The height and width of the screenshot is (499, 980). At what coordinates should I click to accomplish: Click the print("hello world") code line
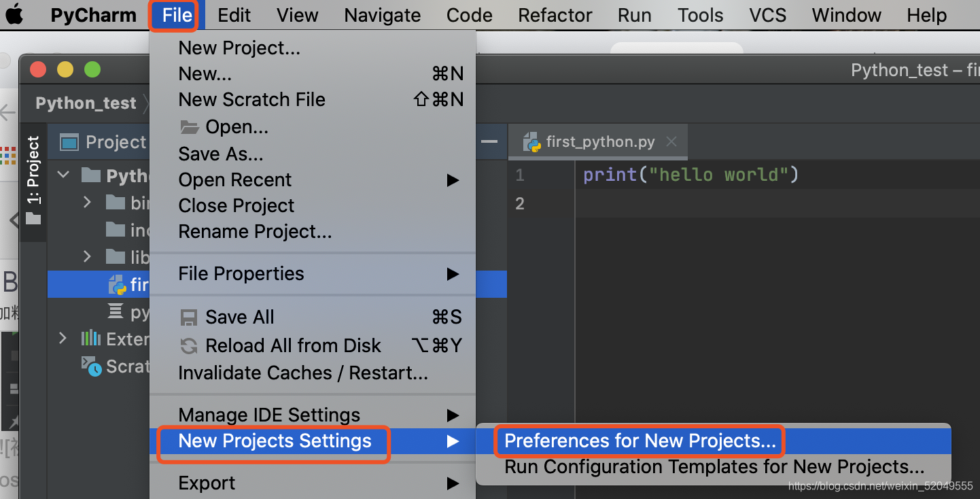click(x=690, y=175)
